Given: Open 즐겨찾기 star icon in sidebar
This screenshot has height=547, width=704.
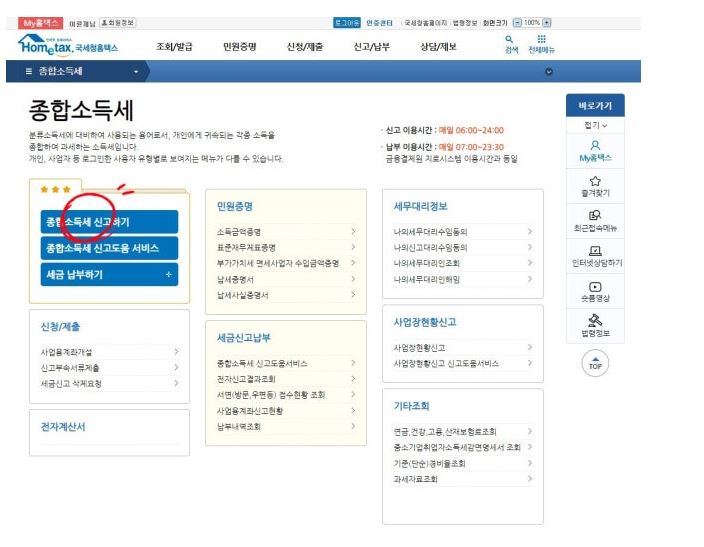Looking at the screenshot, I should (595, 181).
